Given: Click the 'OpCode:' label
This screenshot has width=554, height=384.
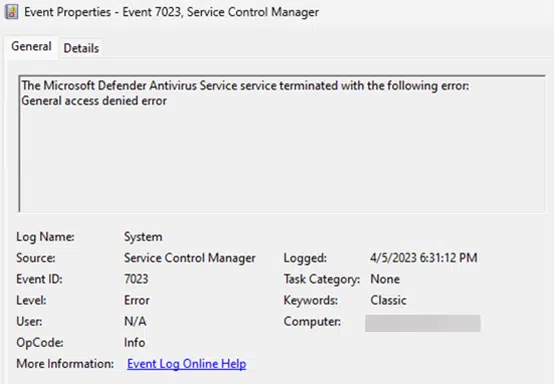Looking at the screenshot, I should click(40, 343).
